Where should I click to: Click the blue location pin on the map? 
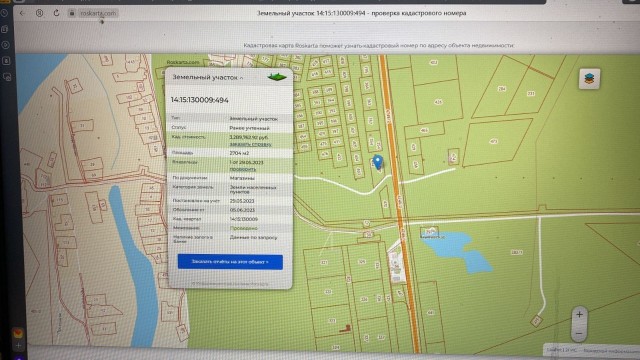(x=378, y=162)
